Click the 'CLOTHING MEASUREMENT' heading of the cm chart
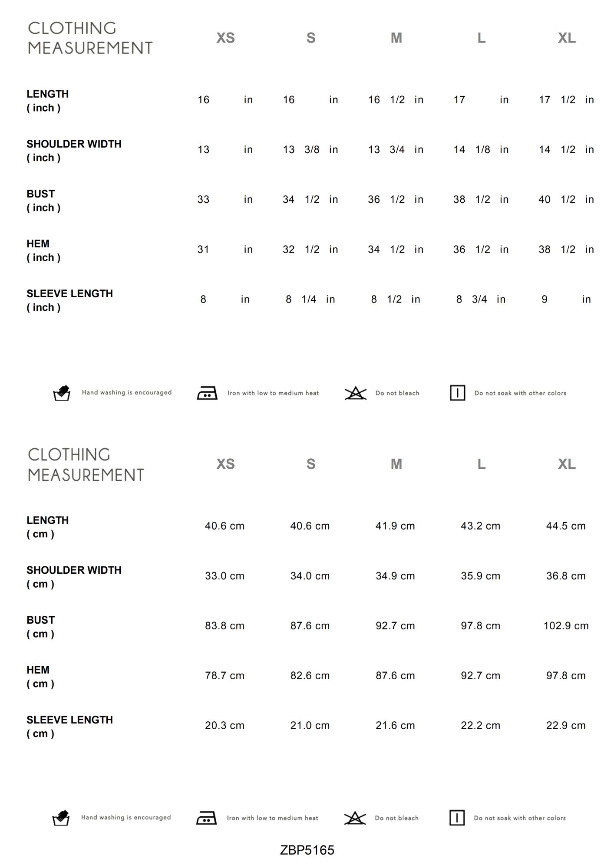Viewport: 614px width, 868px height. (x=86, y=465)
